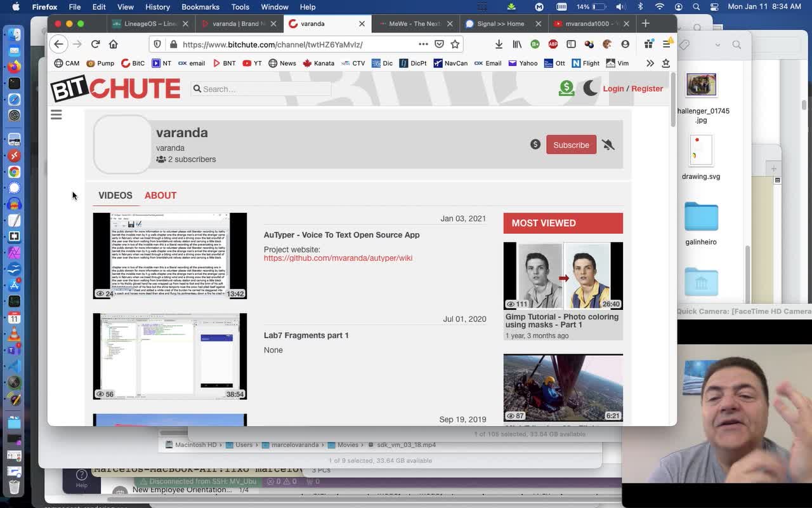The width and height of the screenshot is (812, 508).
Task: Switch to the LineageOS tab
Action: tap(150, 23)
